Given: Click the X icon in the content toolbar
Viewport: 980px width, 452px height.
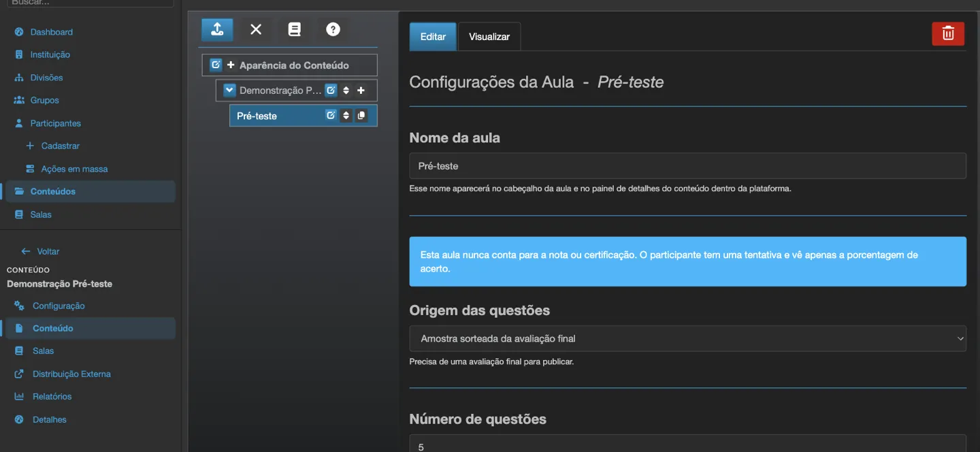Looking at the screenshot, I should [256, 29].
